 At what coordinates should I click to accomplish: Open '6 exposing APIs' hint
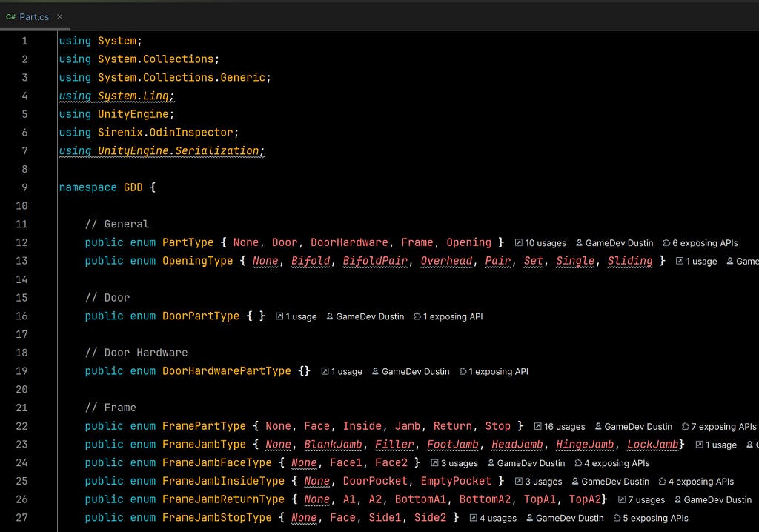point(705,243)
